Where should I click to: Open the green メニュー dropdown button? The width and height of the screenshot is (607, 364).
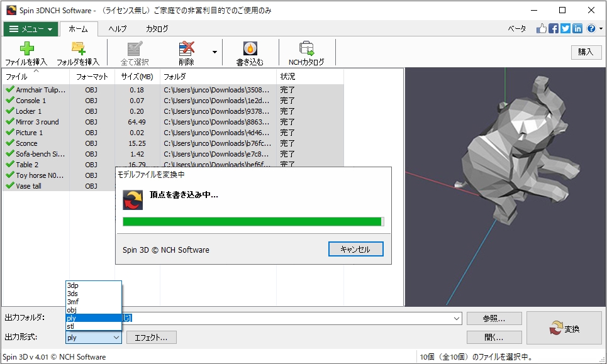coord(31,29)
